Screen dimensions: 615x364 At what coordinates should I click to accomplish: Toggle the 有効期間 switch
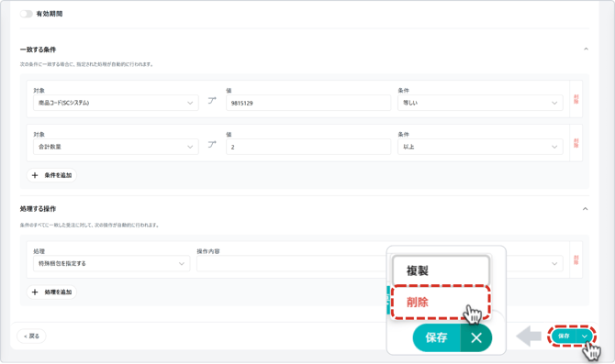tap(27, 14)
